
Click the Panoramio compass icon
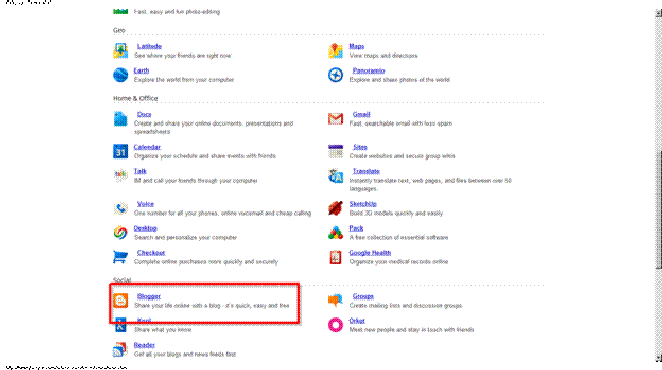point(335,75)
